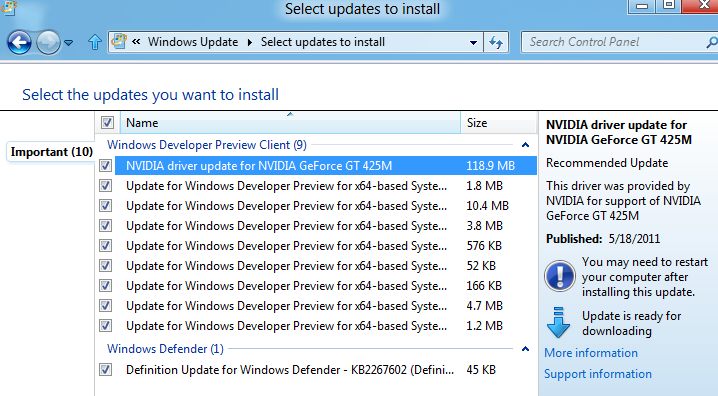Click the Forward arrow navigation button

(x=48, y=43)
